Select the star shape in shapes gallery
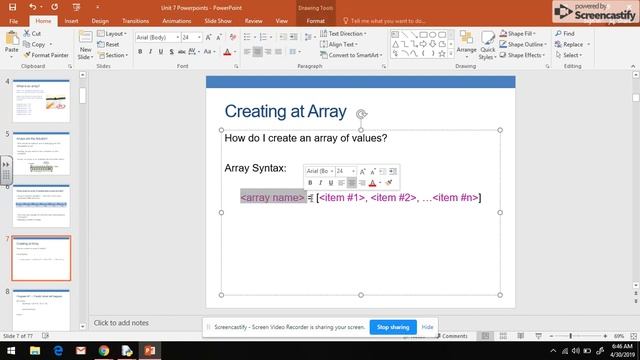 pos(442,53)
